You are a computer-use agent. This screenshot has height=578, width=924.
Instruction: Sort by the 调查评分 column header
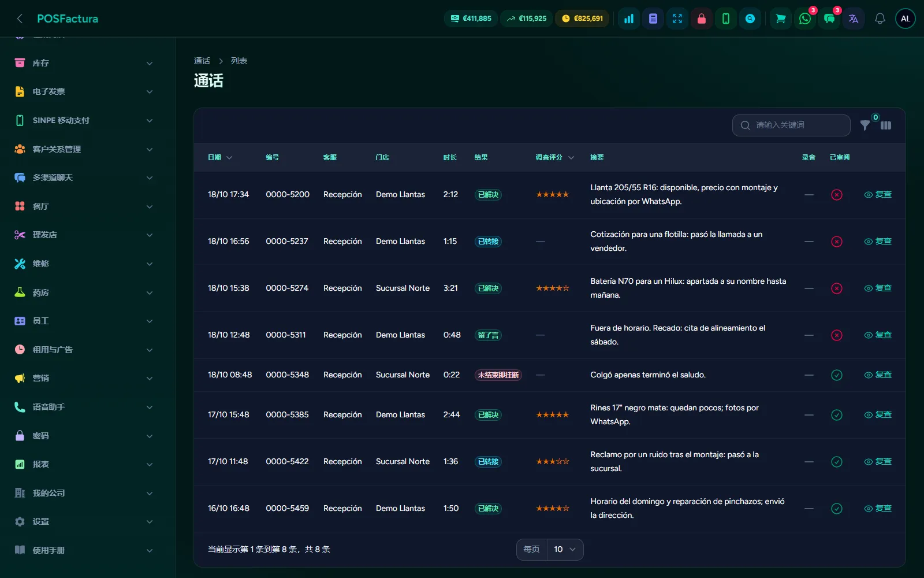tap(554, 157)
